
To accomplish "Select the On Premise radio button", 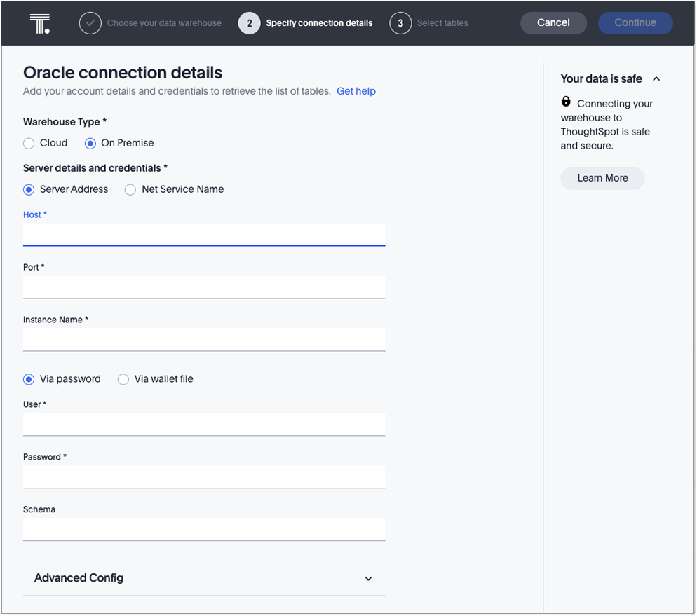I will (90, 143).
